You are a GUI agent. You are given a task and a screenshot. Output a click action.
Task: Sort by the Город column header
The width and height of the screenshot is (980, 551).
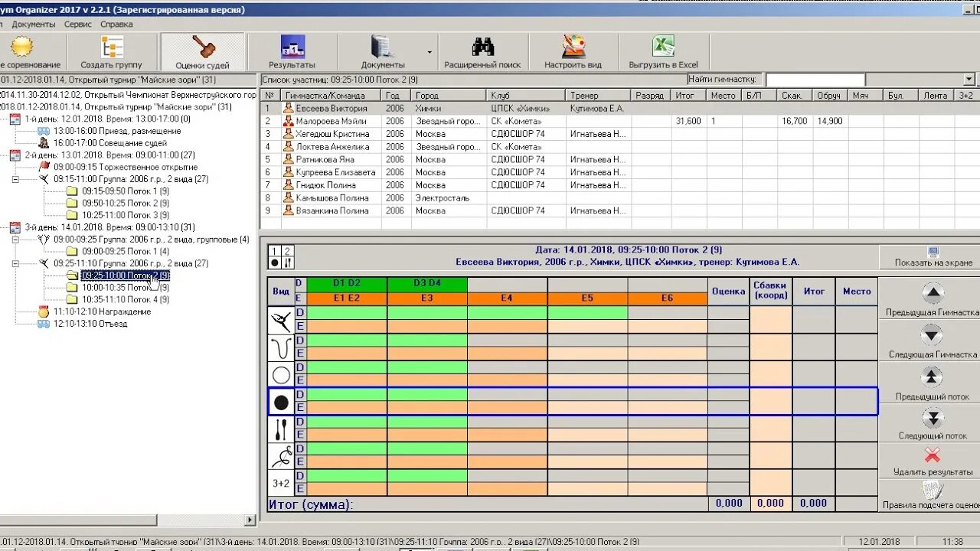point(449,96)
